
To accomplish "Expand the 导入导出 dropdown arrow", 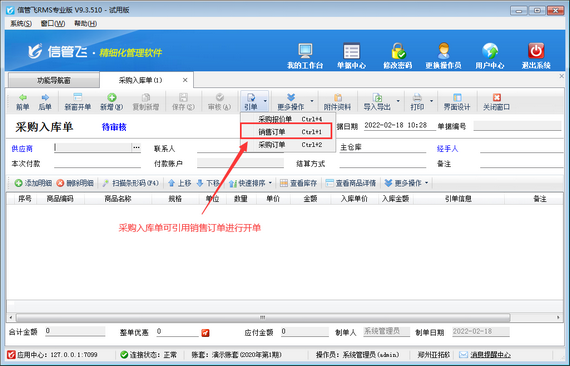I will point(398,101).
